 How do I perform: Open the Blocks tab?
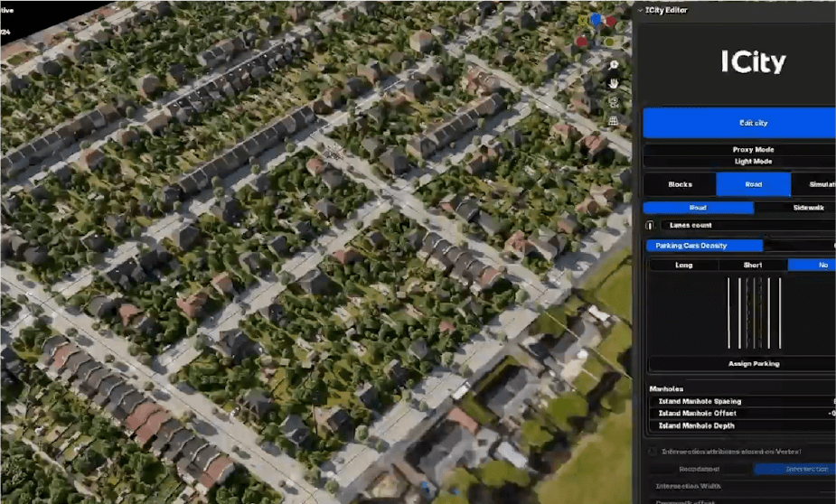click(680, 184)
